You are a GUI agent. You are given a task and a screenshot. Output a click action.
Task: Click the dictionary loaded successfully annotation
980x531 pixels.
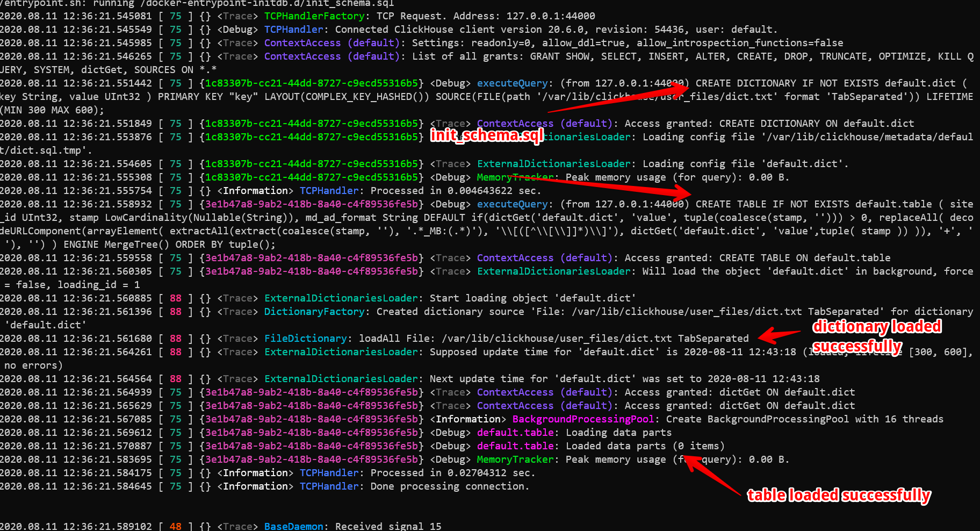[876, 335]
